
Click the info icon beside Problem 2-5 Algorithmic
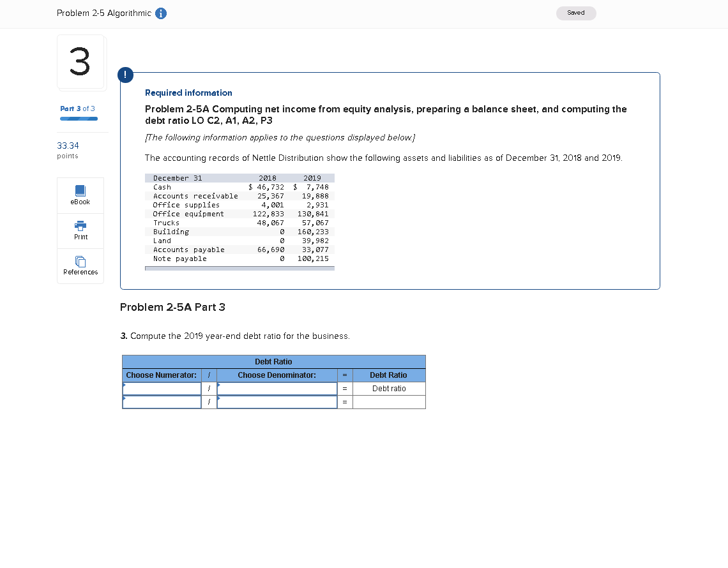(161, 13)
